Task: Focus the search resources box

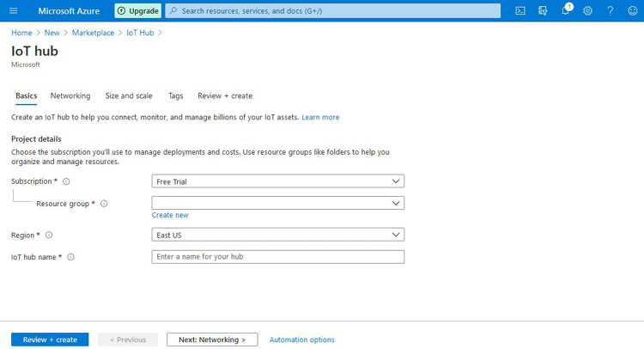Action: click(332, 10)
